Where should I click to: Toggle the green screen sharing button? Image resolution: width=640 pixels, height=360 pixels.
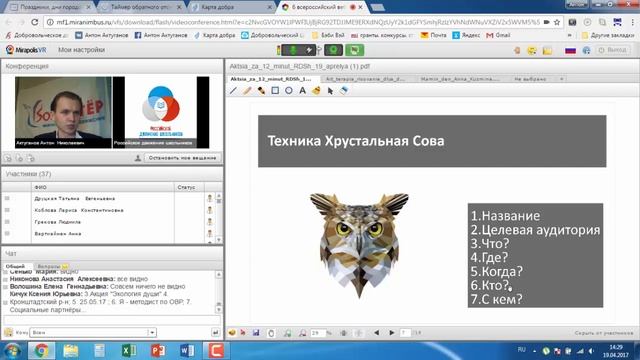354,50
